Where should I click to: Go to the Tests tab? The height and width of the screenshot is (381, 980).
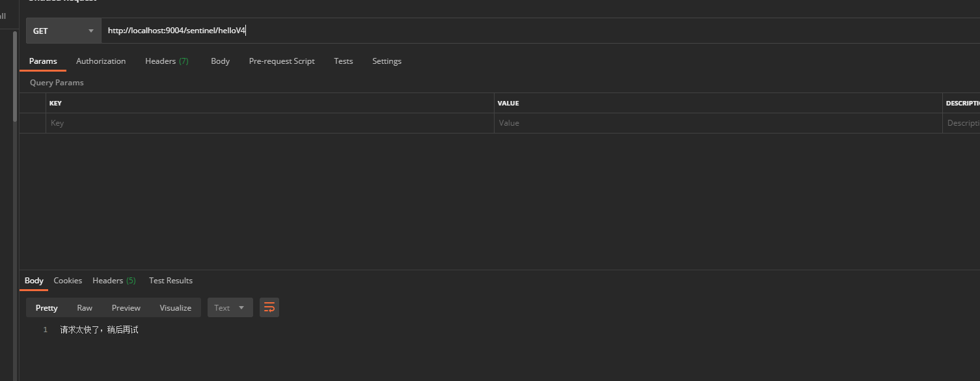[343, 61]
